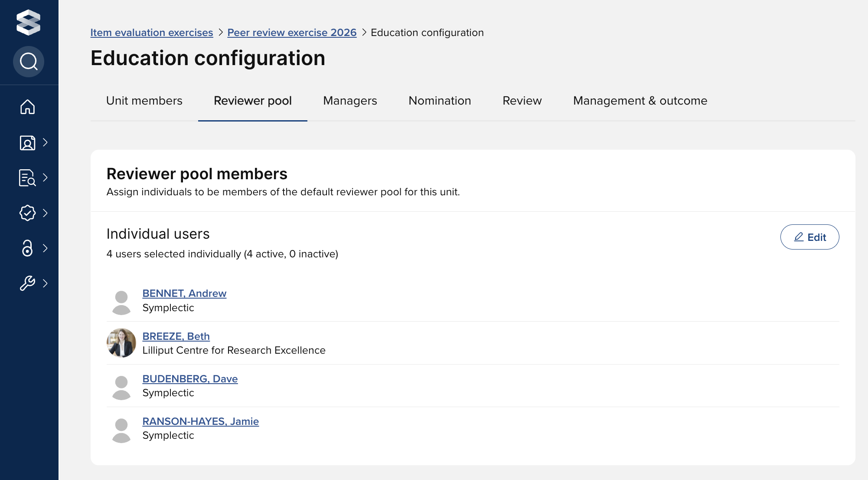Click Beth Breeze's profile photo
Screen dimensions: 868x480
pyautogui.click(x=121, y=343)
